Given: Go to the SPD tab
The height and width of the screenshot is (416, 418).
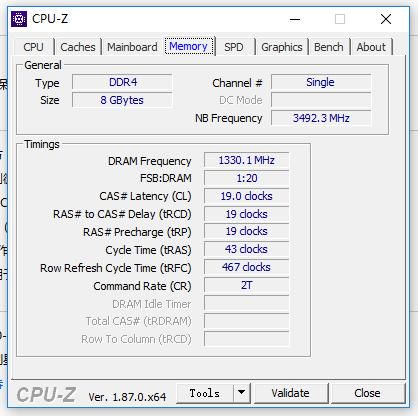Looking at the screenshot, I should click(x=234, y=47).
